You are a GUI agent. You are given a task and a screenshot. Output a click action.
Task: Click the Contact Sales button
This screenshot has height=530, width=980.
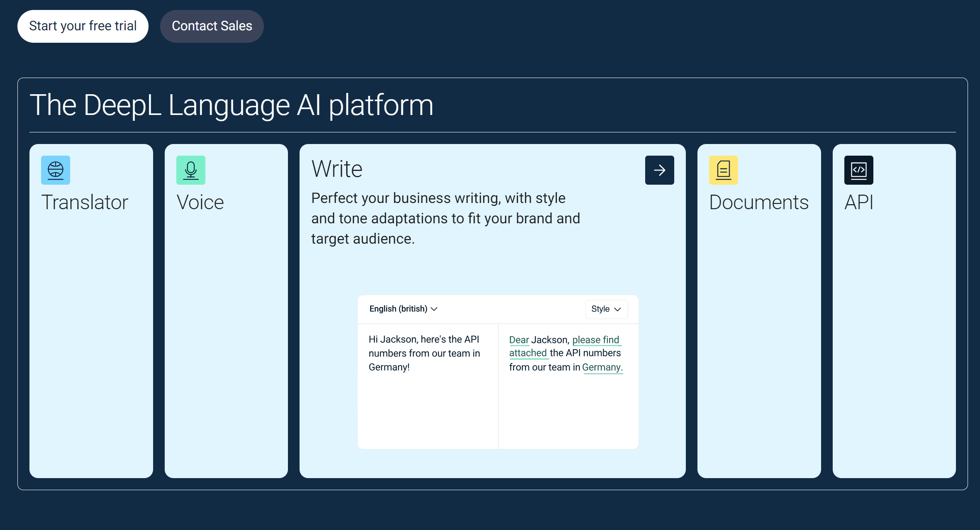click(x=212, y=26)
